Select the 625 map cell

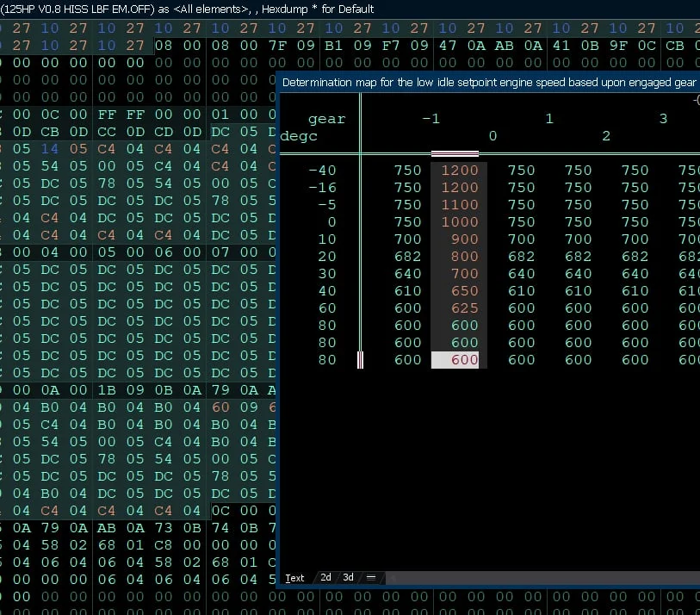pyautogui.click(x=464, y=308)
